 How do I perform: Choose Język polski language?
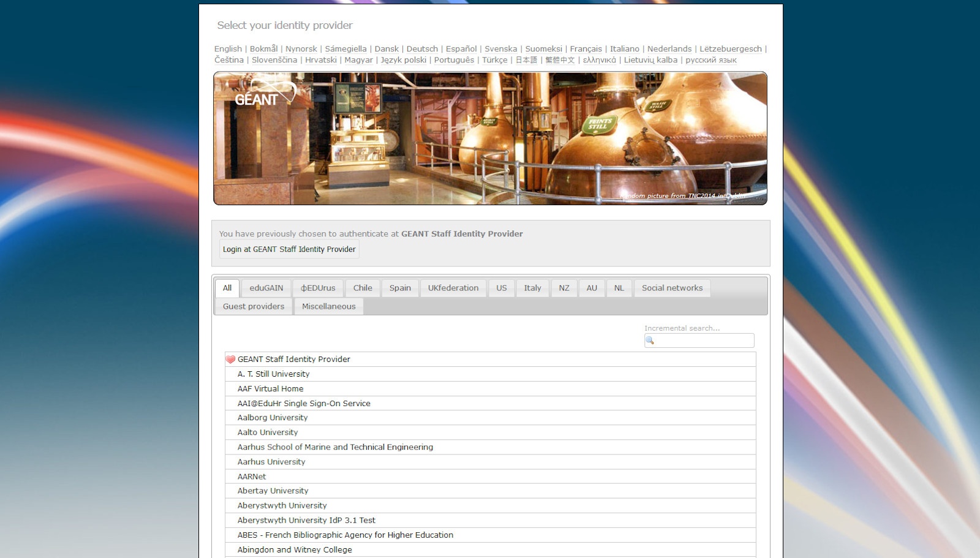[404, 60]
